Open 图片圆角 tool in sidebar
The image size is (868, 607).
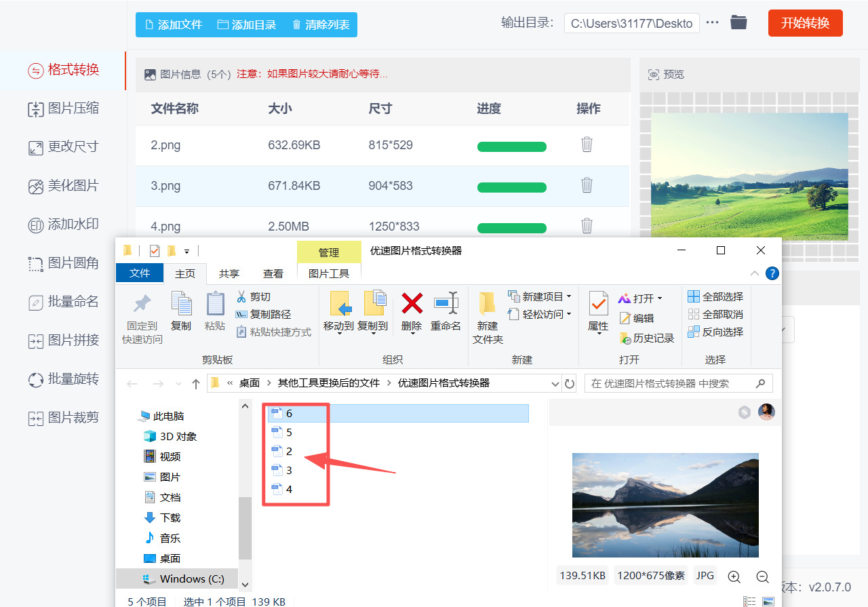click(x=63, y=263)
